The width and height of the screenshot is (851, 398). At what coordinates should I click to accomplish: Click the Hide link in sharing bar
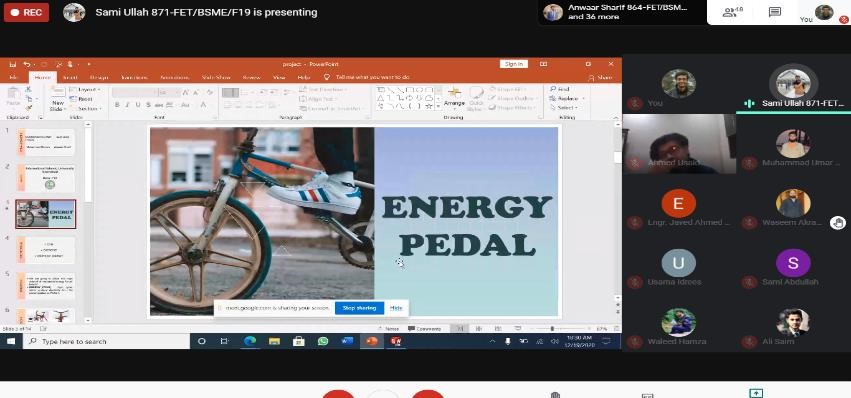(396, 308)
